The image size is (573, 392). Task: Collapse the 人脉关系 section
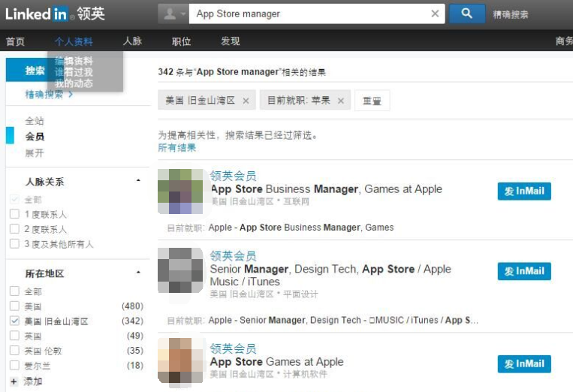pos(138,181)
